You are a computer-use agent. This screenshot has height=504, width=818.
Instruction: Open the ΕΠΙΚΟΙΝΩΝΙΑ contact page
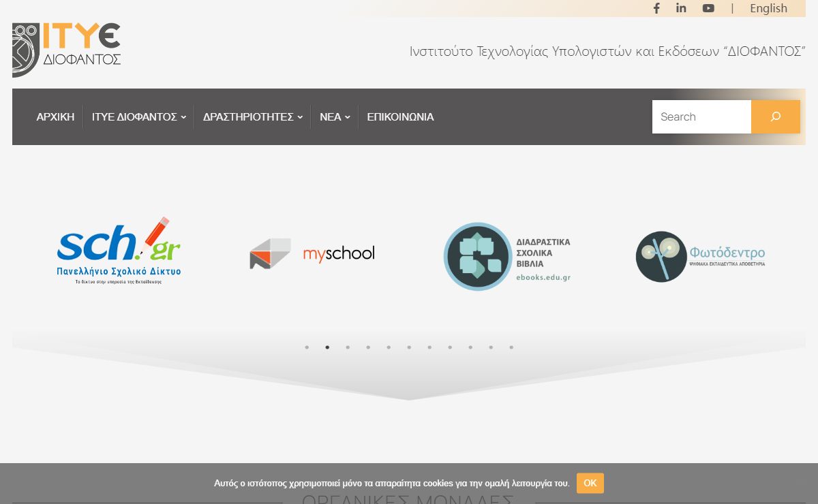(400, 116)
